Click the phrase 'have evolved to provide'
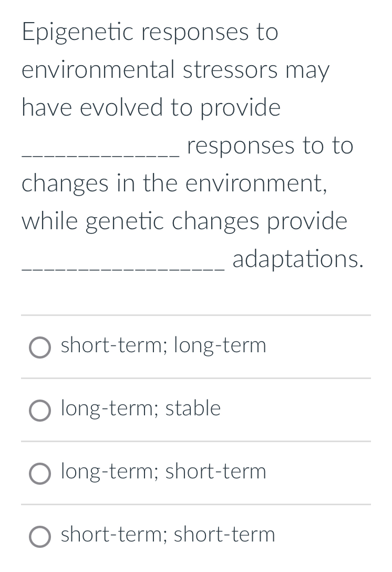This screenshot has width=392, height=572. (151, 108)
